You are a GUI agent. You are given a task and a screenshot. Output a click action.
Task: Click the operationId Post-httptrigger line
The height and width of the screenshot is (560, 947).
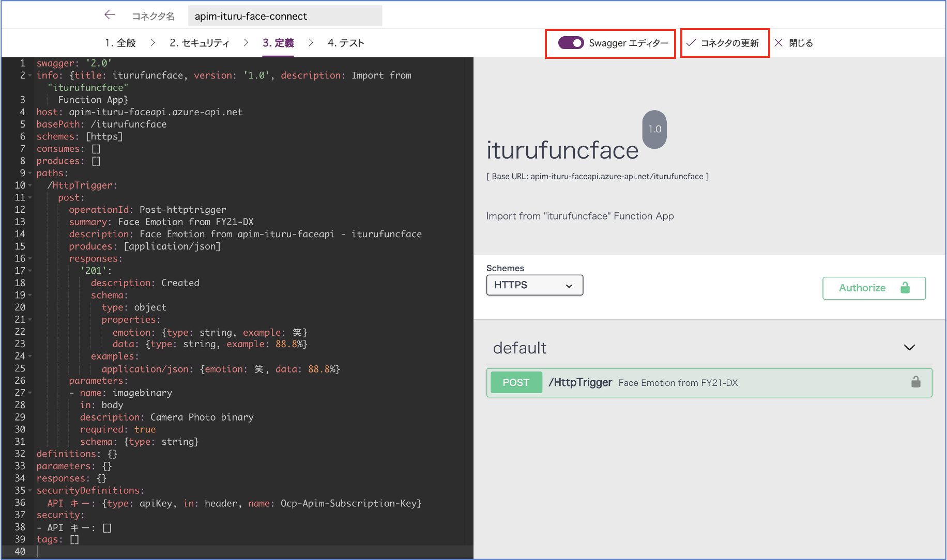[x=148, y=210]
